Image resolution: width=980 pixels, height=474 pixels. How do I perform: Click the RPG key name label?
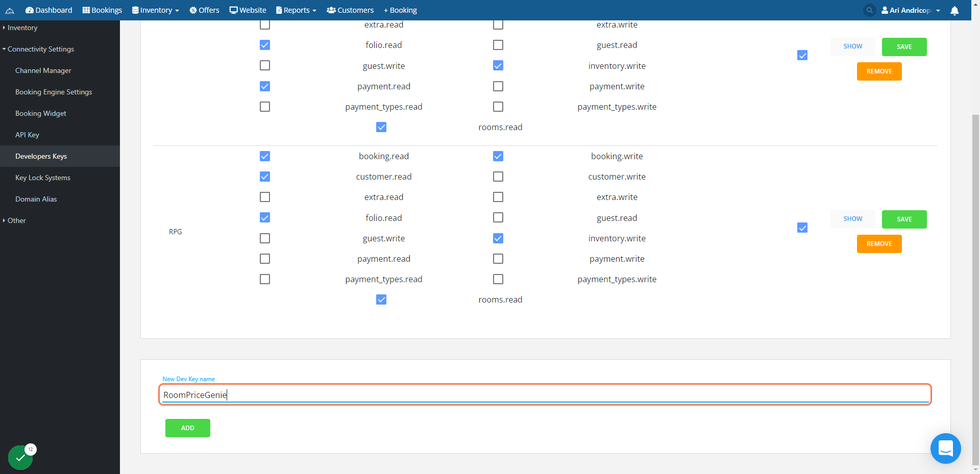point(176,232)
